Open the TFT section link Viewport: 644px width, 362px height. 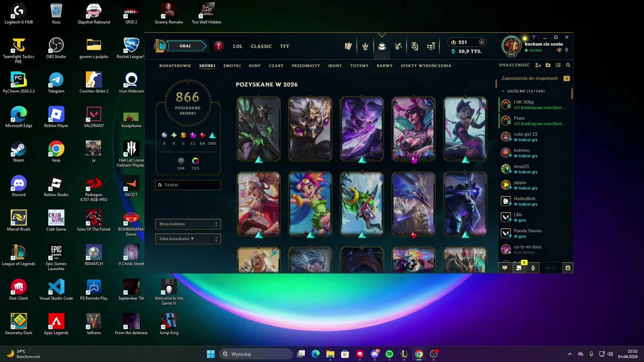pos(285,46)
